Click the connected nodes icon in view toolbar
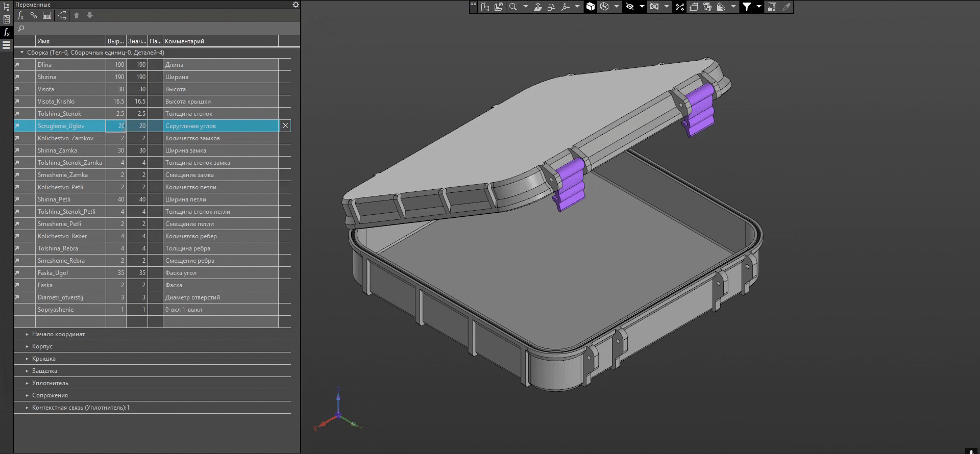This screenshot has width=980, height=454. pyautogui.click(x=680, y=7)
